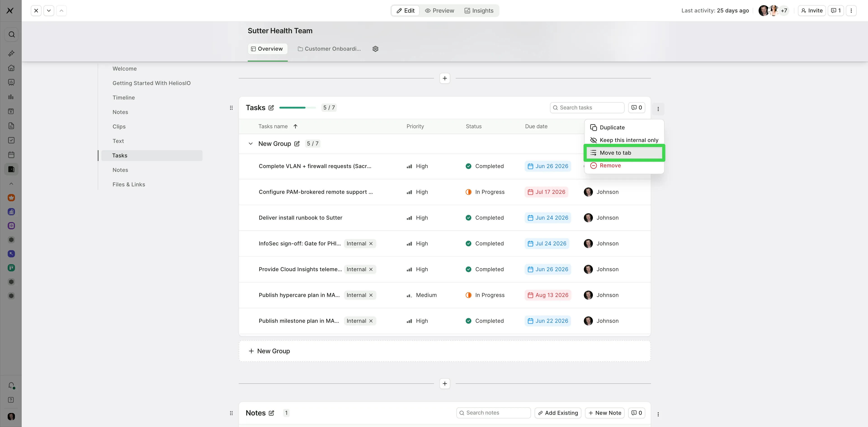
Task: Open In Progress status of Configure PAM task
Action: [x=485, y=192]
